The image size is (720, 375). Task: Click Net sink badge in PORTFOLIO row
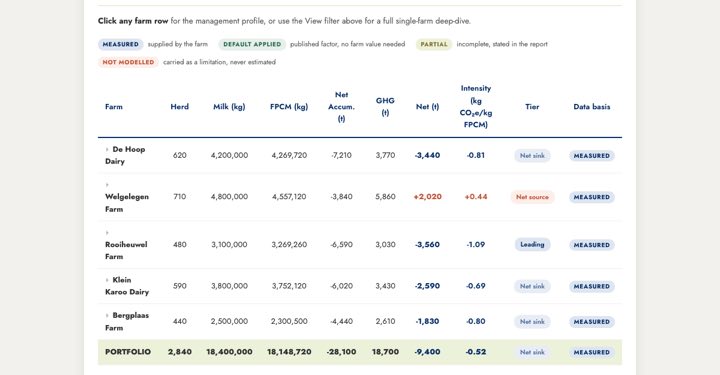coord(532,352)
